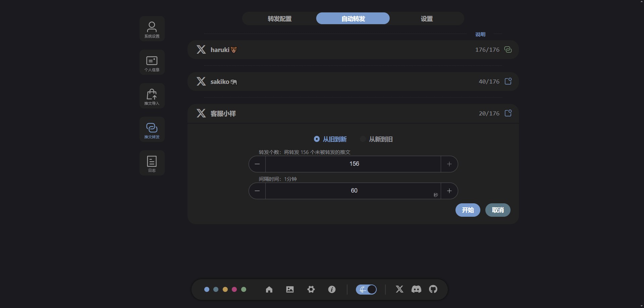Image resolution: width=644 pixels, height=308 pixels.
Task: Open 系统设置 in the sidebar
Action: [x=152, y=29]
